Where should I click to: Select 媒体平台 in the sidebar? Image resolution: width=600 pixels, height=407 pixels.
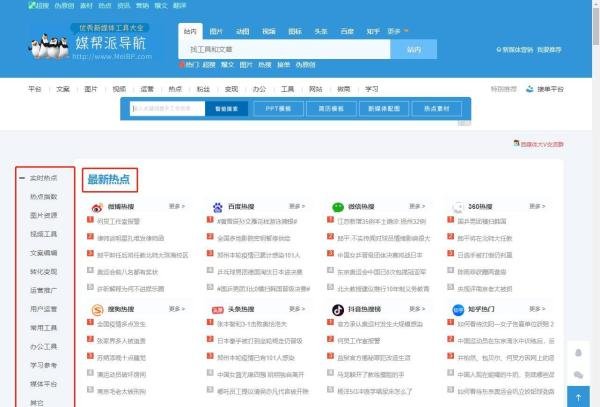coord(44,384)
